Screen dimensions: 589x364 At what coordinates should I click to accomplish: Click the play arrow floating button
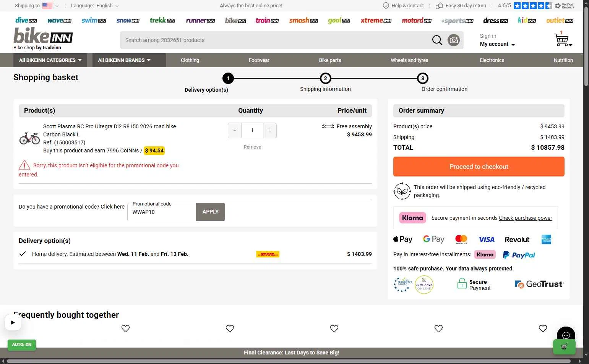click(x=13, y=322)
